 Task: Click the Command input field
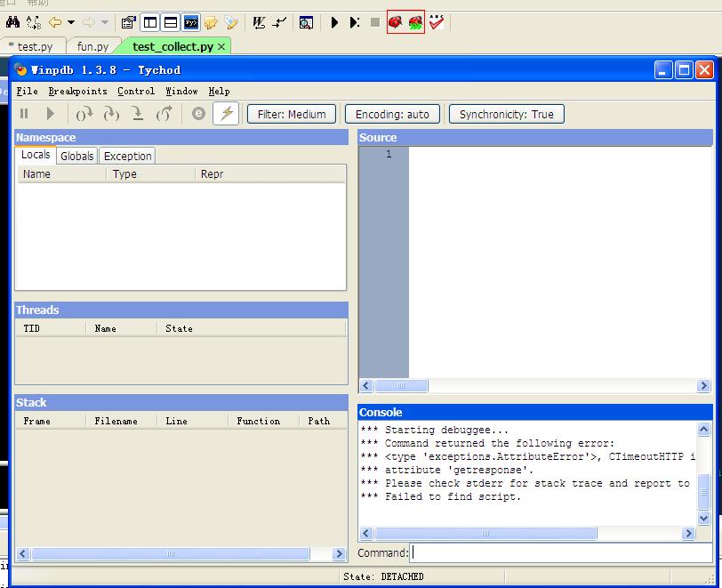coord(560,553)
